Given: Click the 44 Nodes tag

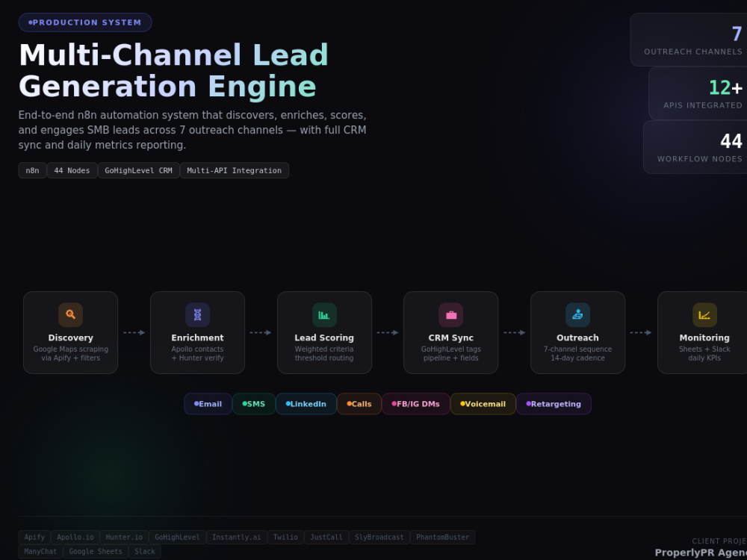Looking at the screenshot, I should (72, 170).
